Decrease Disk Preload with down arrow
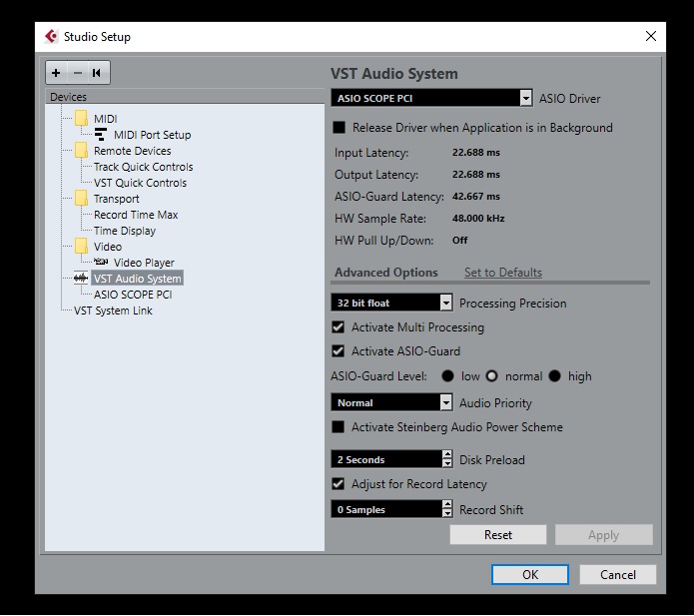The height and width of the screenshot is (616, 694). tap(447, 463)
